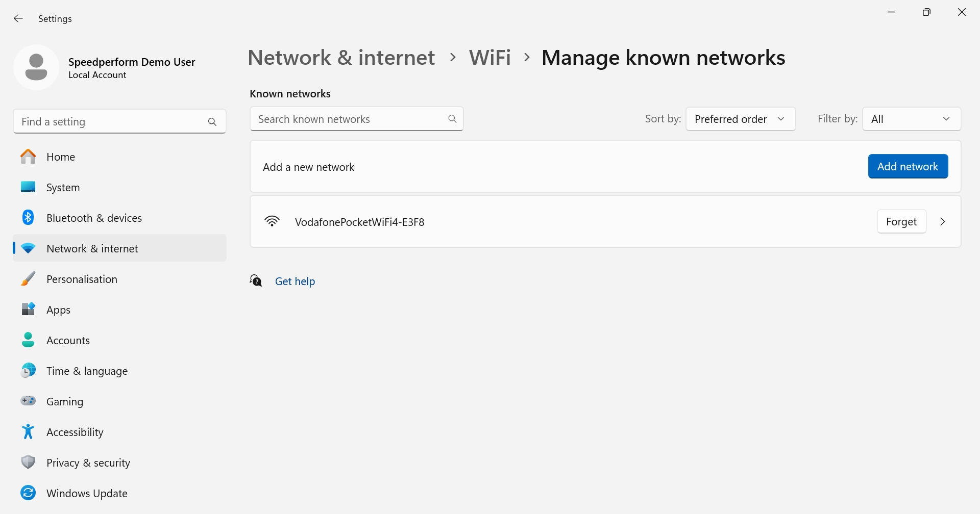
Task: Open the Sort by Preferred order dropdown
Action: coord(740,118)
